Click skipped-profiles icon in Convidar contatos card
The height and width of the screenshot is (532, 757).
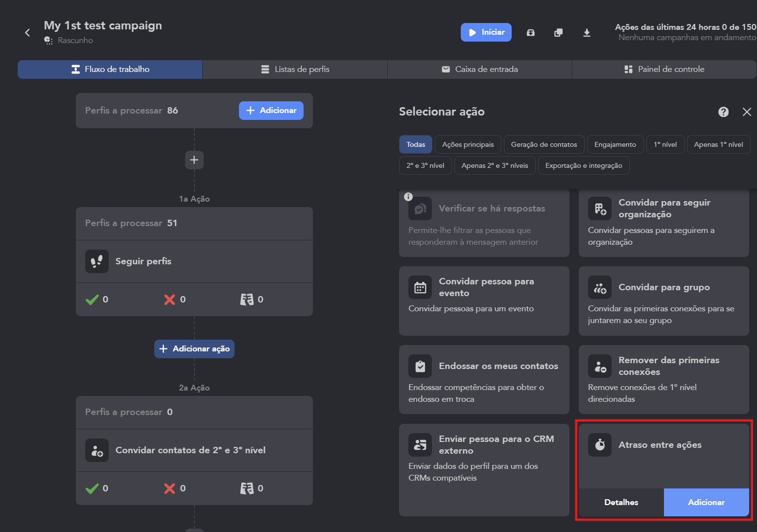(x=247, y=488)
